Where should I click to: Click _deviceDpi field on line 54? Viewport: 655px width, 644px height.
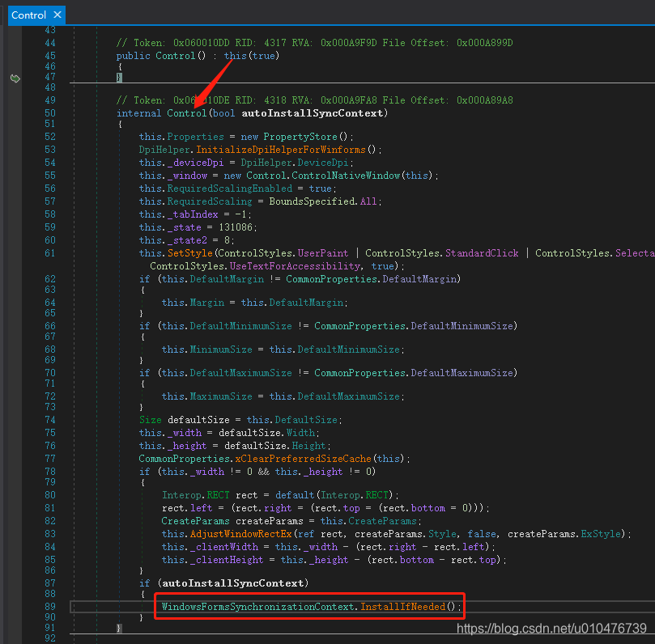pyautogui.click(x=195, y=163)
